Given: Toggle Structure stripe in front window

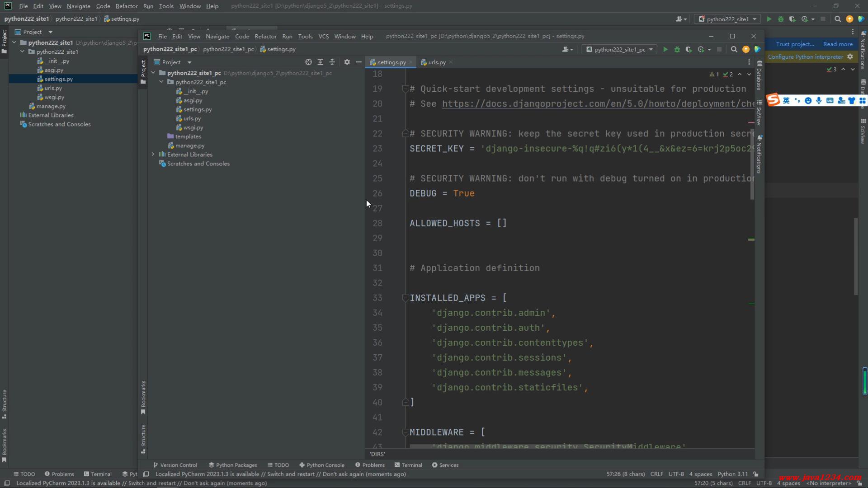Looking at the screenshot, I should 143,439.
